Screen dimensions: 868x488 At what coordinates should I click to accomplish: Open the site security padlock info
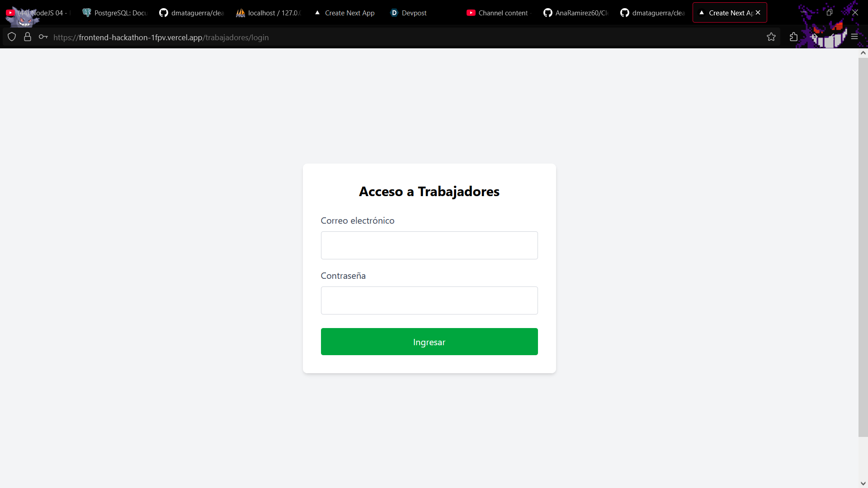click(28, 37)
